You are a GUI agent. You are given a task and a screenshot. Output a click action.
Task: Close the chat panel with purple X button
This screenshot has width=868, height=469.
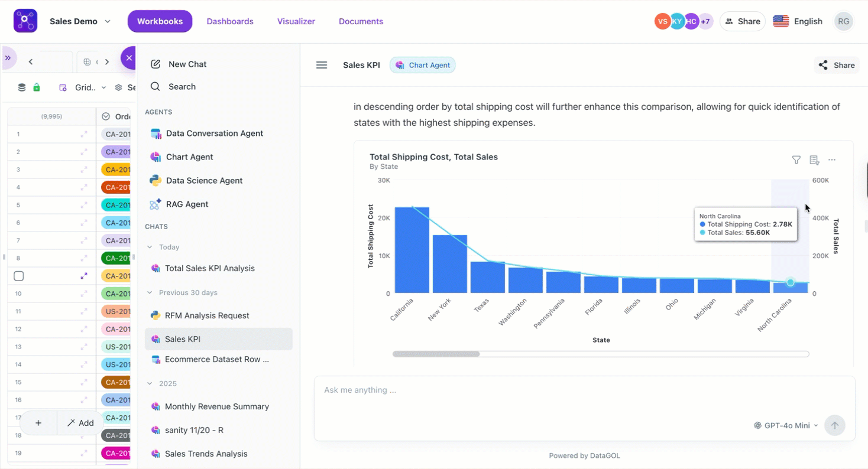(x=129, y=58)
